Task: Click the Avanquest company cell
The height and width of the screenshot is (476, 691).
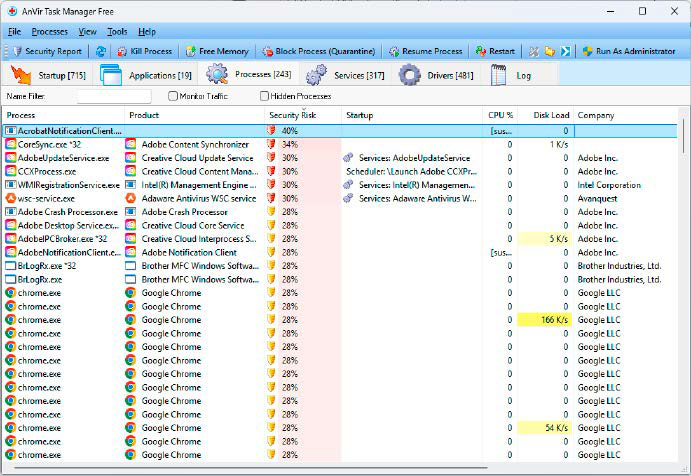Action: point(597,199)
